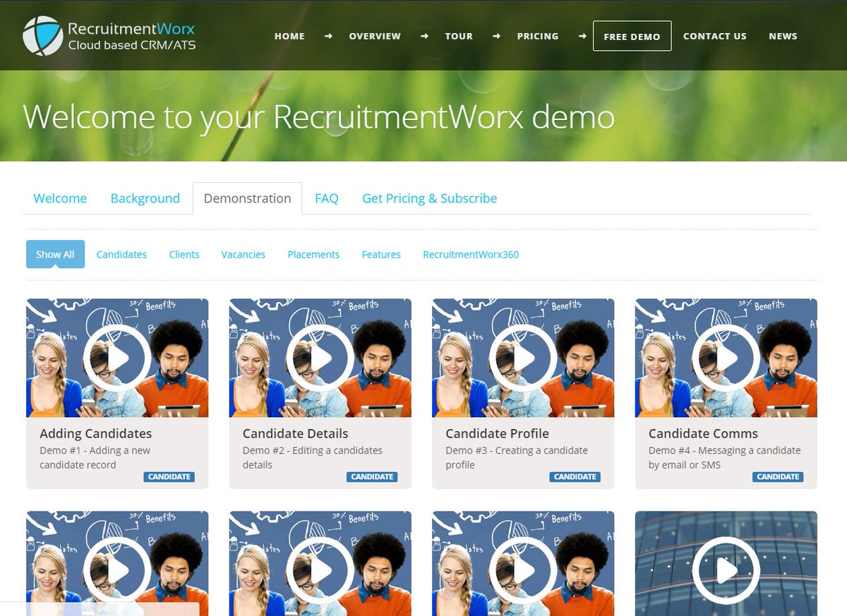Click the RecruitmentWorx logo icon
847x616 pixels.
[42, 36]
